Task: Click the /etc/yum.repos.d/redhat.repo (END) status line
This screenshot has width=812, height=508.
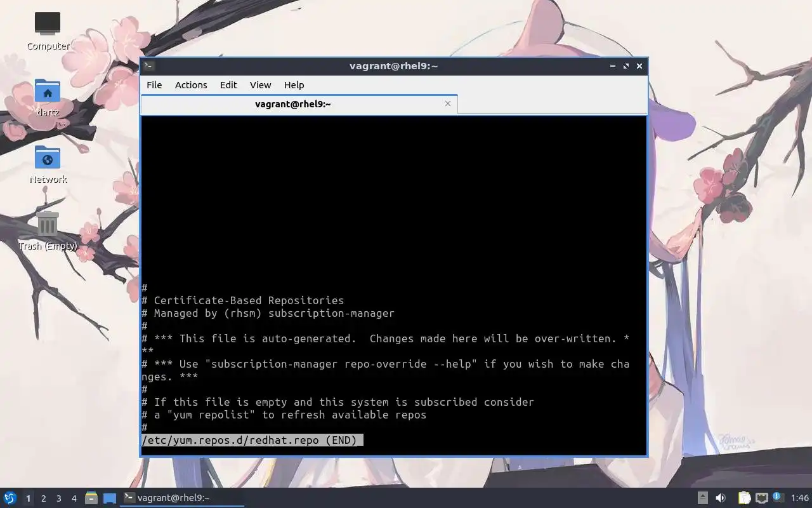Action: (252, 440)
